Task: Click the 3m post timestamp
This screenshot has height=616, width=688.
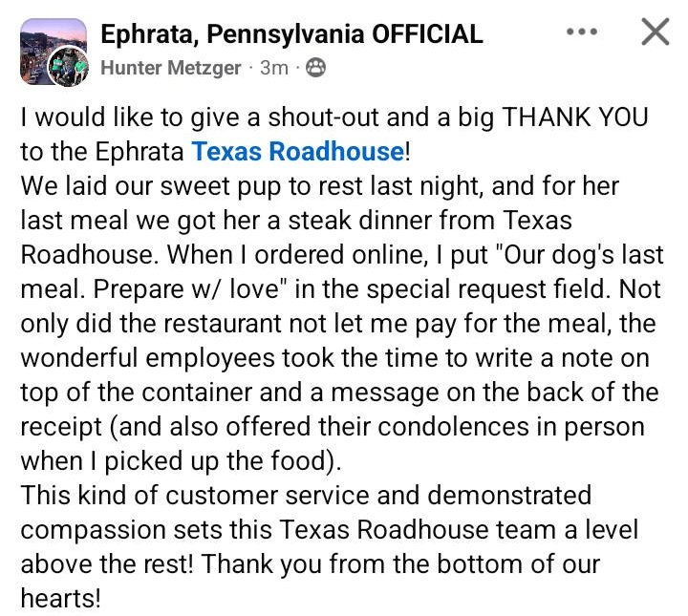Action: pyautogui.click(x=274, y=68)
